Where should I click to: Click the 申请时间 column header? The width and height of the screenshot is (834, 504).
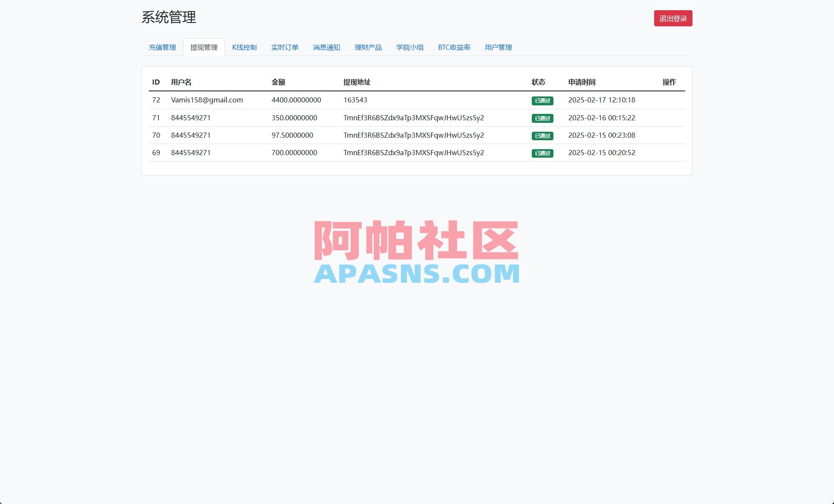(581, 82)
